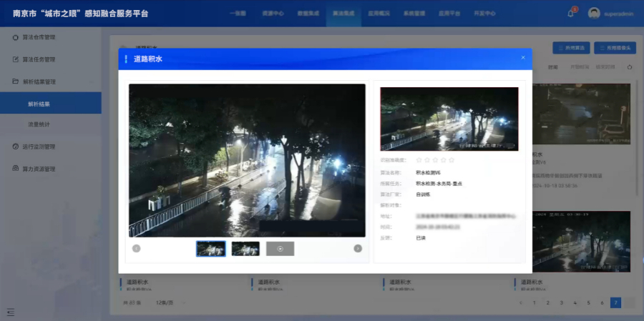The width and height of the screenshot is (644, 321).
Task: Collapse the sidebar using bottom-left icon
Action: pos(11,312)
